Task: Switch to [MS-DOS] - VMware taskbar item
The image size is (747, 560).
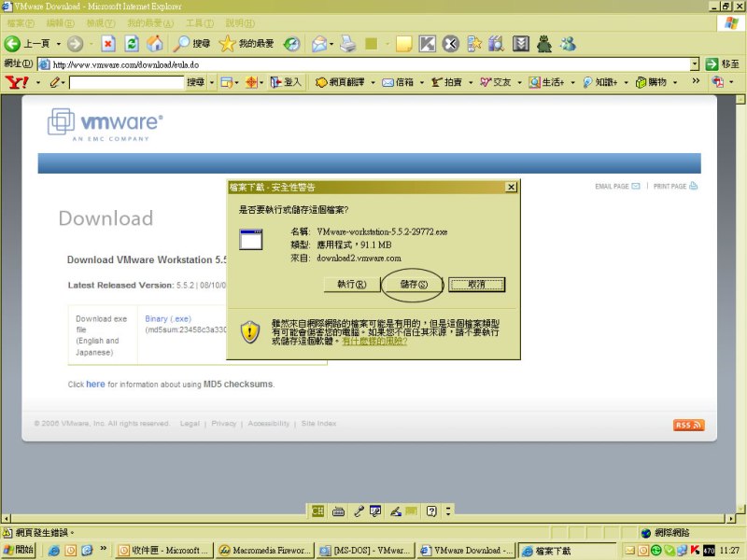Action: click(x=366, y=551)
